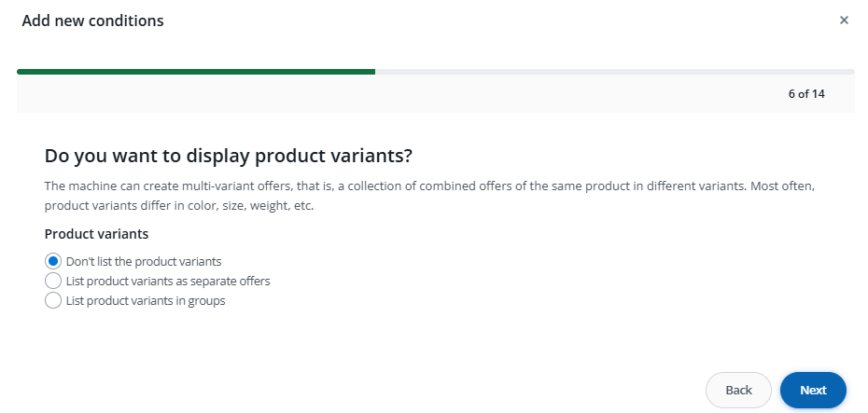Click the "Do you want to display product variants?" heading
868x413 pixels.
pos(229,154)
